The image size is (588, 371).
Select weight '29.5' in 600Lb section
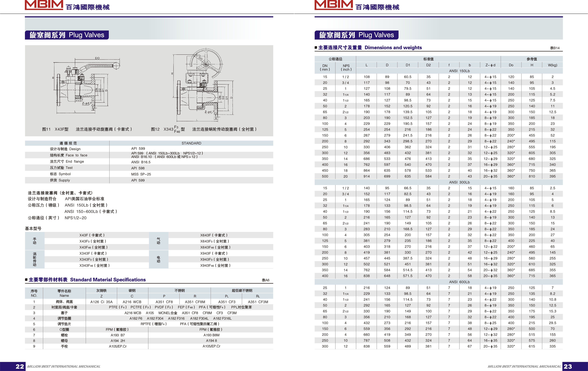(x=552, y=323)
